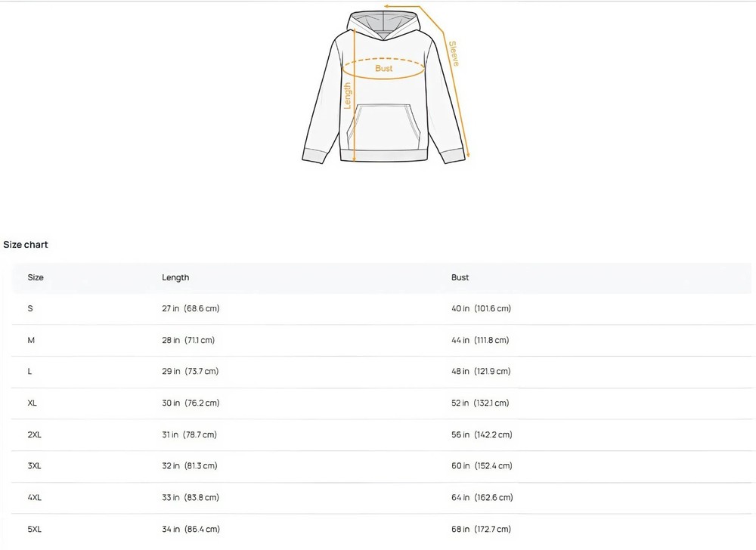Select the 2XL size row label
This screenshot has width=756, height=550.
click(x=34, y=435)
